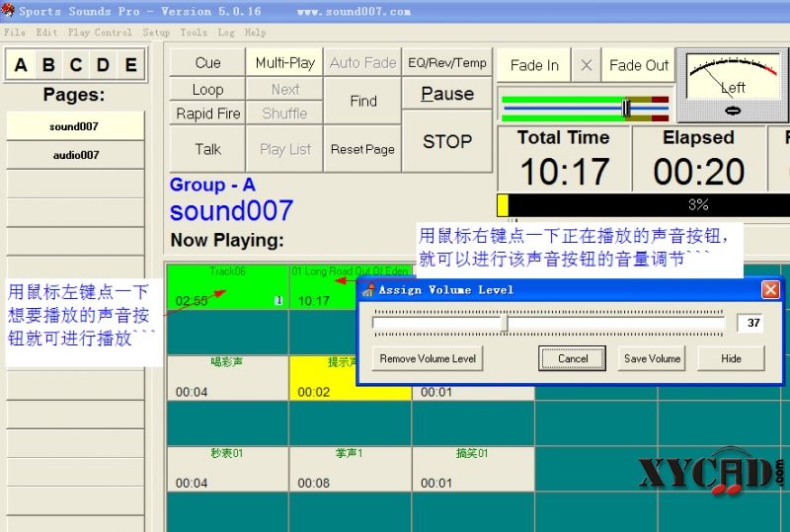Switch to group C

76,64
